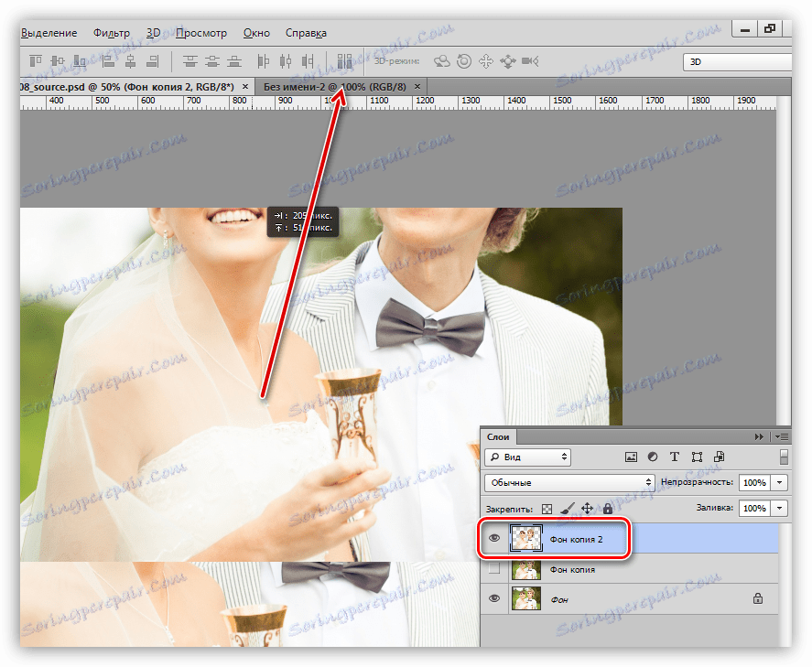The image size is (812, 667).
Task: Open the Просмотр menu
Action: click(x=200, y=33)
